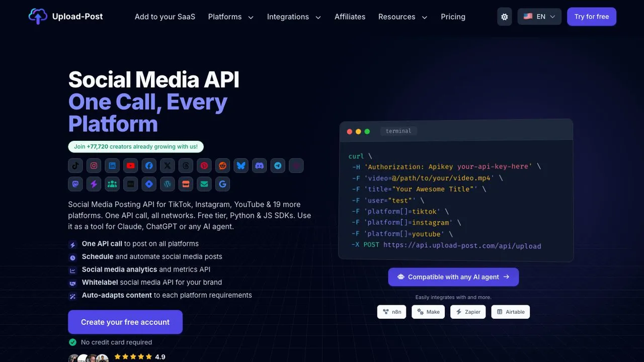This screenshot has width=644, height=362.
Task: Go to the Affiliates page
Action: coord(350,17)
